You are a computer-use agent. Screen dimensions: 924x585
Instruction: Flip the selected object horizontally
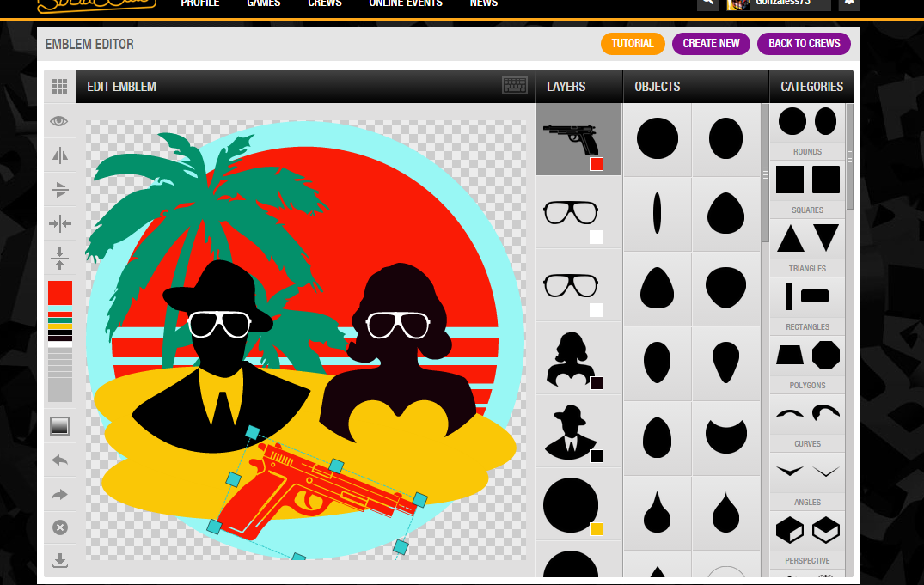tap(59, 155)
